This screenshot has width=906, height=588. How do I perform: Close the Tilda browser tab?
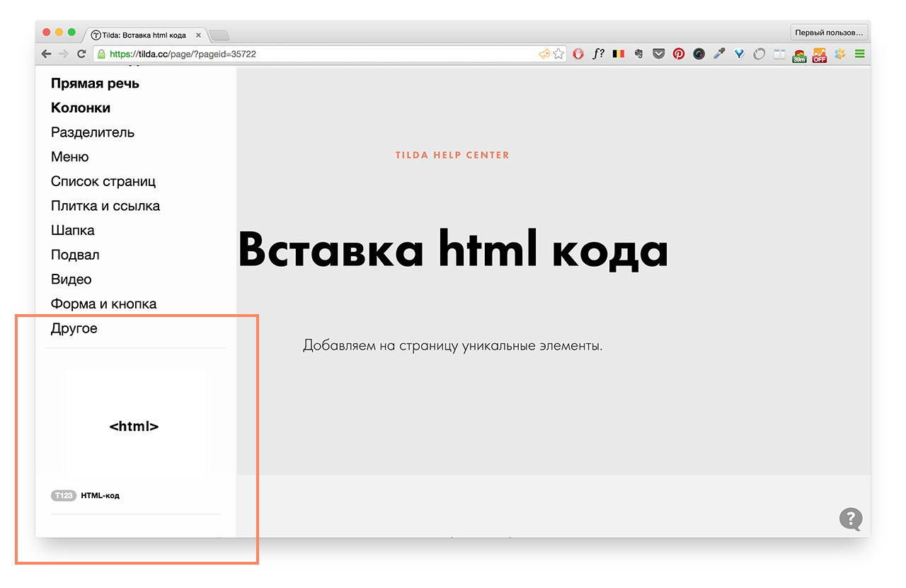(x=198, y=35)
